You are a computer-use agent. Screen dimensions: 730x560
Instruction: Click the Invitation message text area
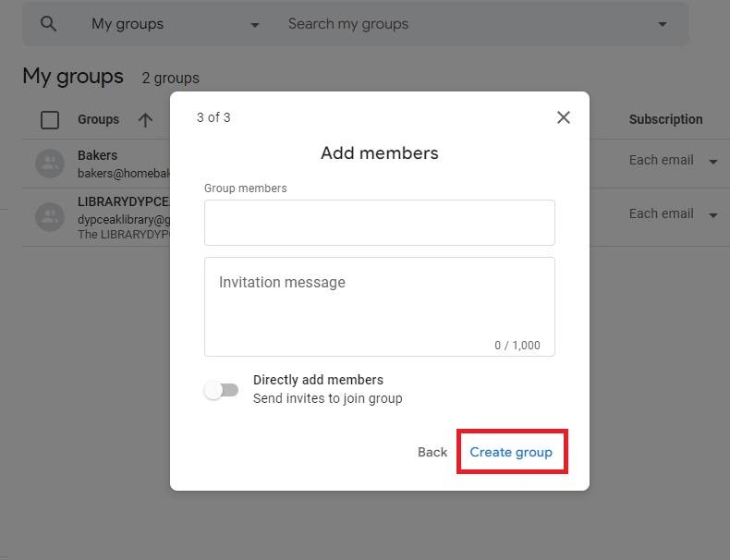click(380, 307)
